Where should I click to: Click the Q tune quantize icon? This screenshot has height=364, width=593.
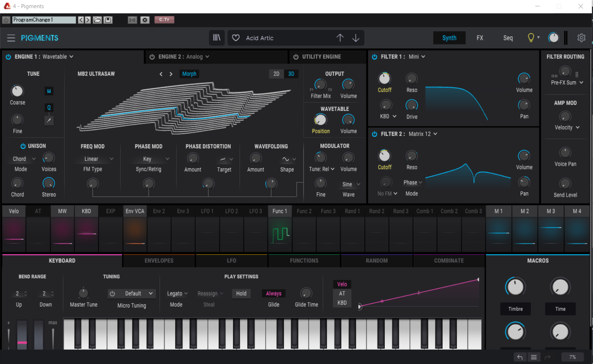(x=49, y=108)
